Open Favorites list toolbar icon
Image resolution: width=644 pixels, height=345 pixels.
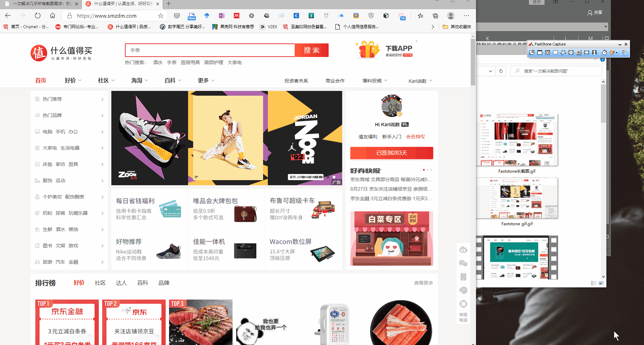pos(420,16)
